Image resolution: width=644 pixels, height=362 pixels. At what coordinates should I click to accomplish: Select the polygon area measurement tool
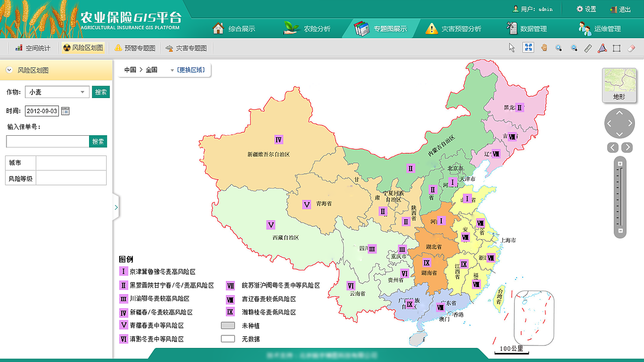pos(602,47)
